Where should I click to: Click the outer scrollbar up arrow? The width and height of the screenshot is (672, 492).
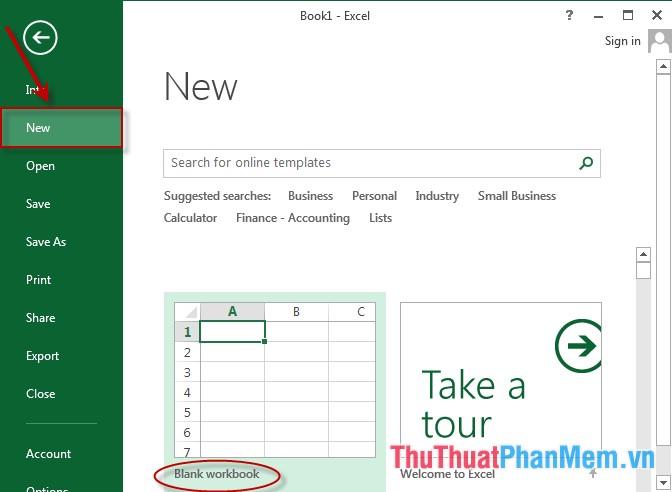(663, 66)
